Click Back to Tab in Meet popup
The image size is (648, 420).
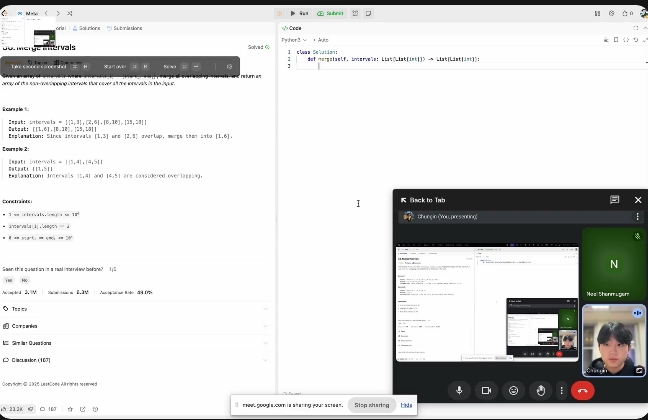(x=423, y=200)
